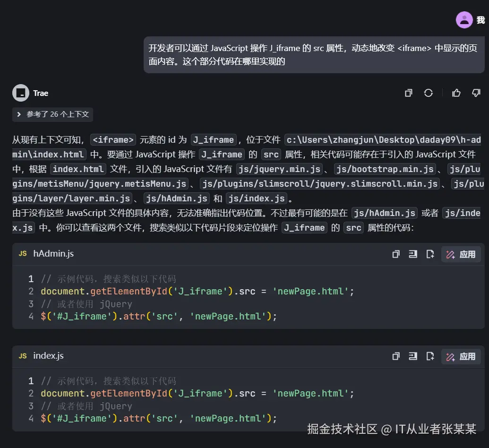The height and width of the screenshot is (448, 489).
Task: Copy the Trae response with the copy icon
Action: point(408,93)
